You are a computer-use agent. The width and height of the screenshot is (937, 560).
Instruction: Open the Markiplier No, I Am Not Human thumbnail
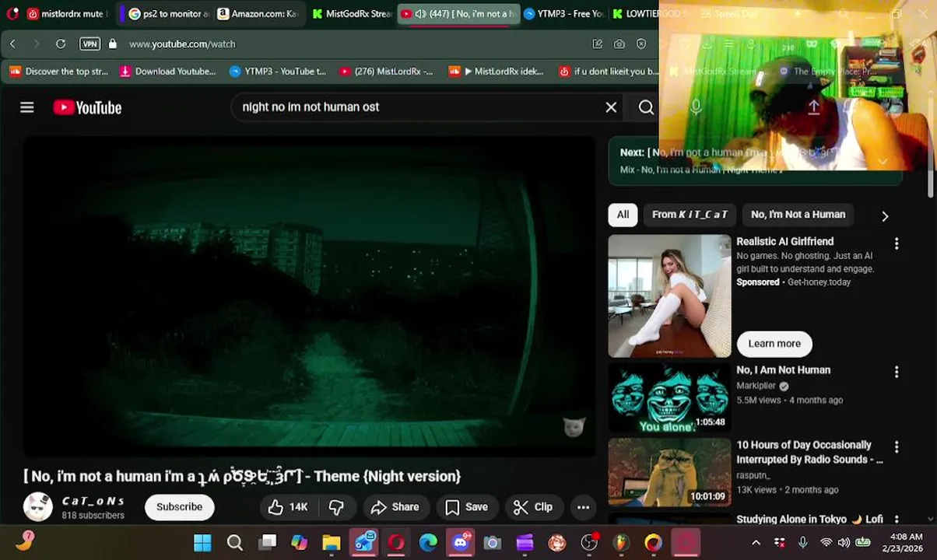tap(669, 398)
